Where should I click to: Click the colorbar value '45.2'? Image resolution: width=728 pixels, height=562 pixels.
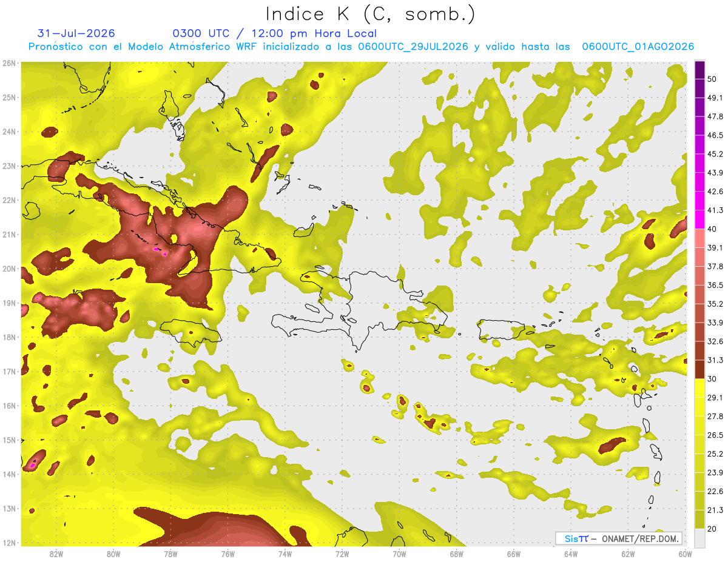point(715,153)
